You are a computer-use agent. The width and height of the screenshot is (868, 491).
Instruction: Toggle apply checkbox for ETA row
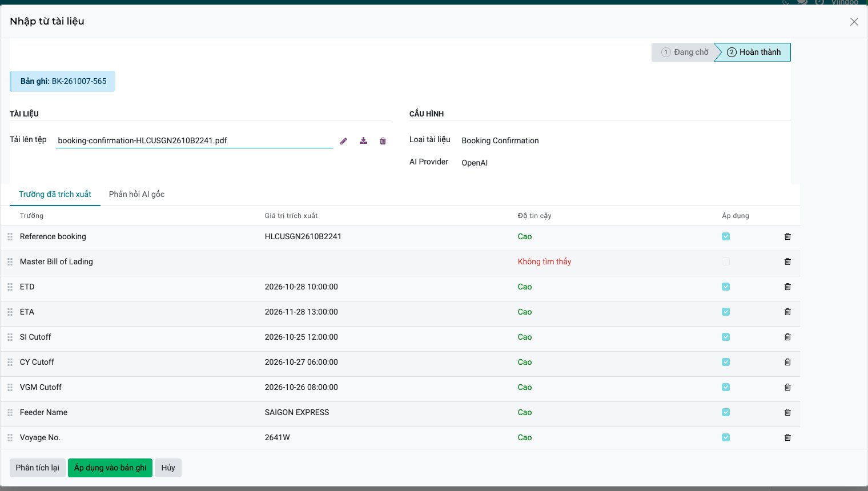[x=726, y=312]
